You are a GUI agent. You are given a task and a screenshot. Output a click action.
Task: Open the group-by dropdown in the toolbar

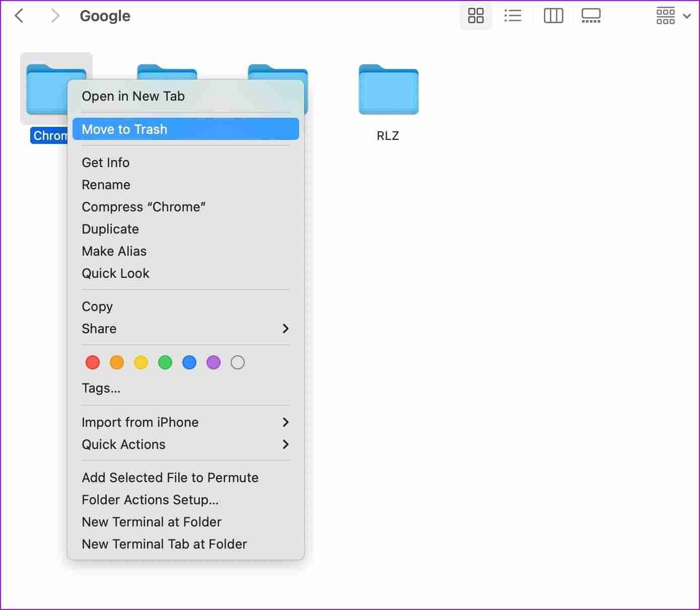pos(673,16)
